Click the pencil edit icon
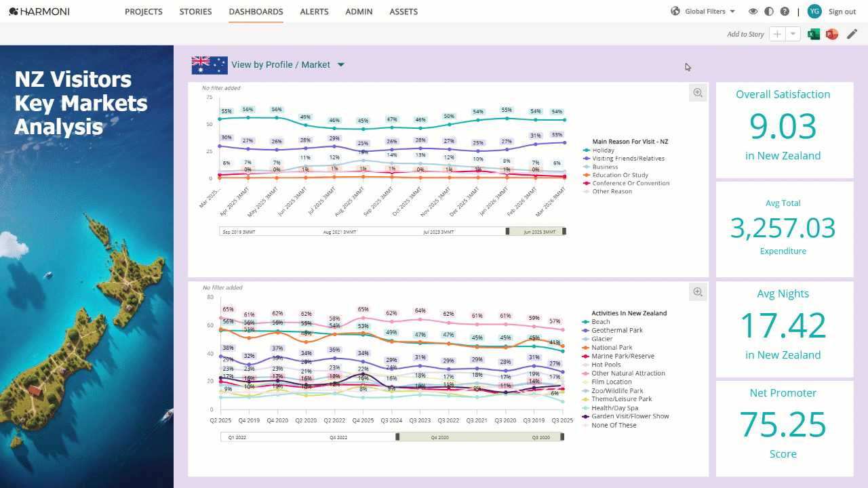 click(x=852, y=34)
